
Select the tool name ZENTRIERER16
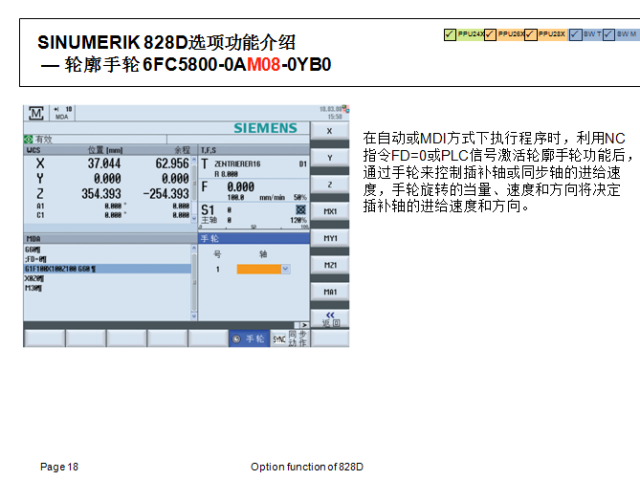coord(237,164)
